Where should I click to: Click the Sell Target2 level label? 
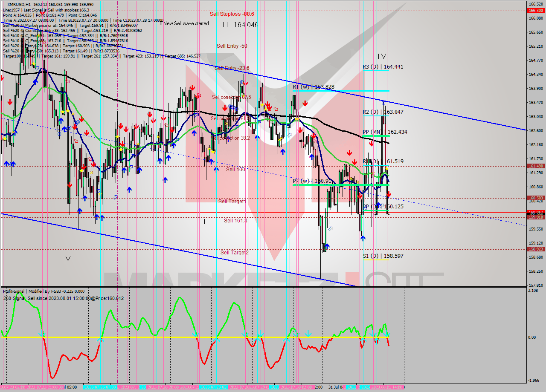(234, 253)
